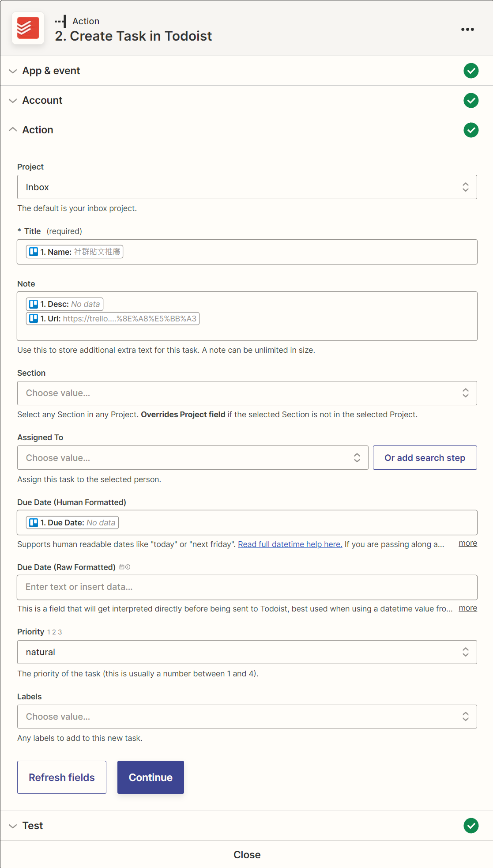
Task: Click the green checkmark beside Account
Action: point(471,100)
